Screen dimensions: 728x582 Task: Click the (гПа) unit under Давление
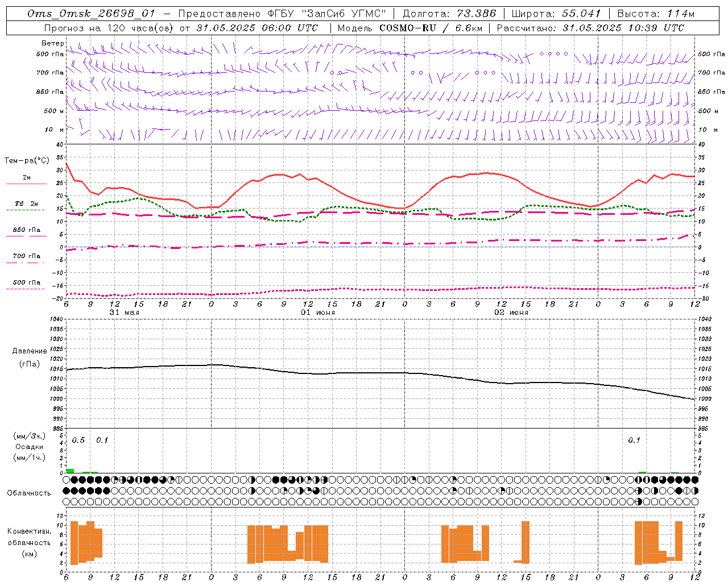[30, 364]
